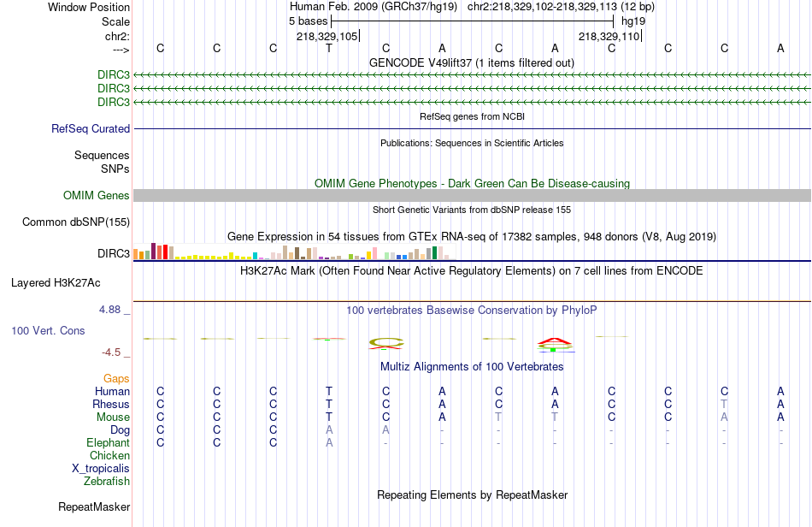Click the Window Position label
812x527 pixels.
[x=89, y=7]
